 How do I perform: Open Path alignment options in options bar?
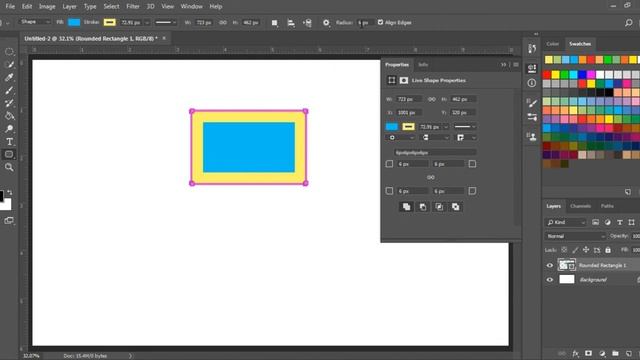[291, 23]
